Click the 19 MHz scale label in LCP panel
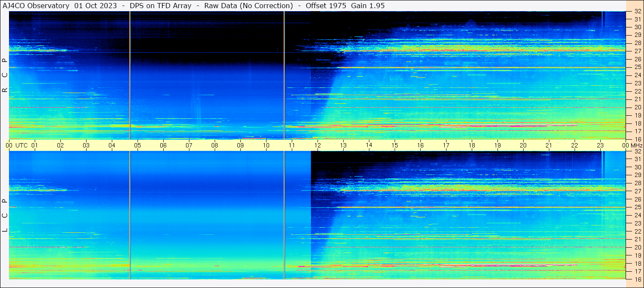 point(637,255)
